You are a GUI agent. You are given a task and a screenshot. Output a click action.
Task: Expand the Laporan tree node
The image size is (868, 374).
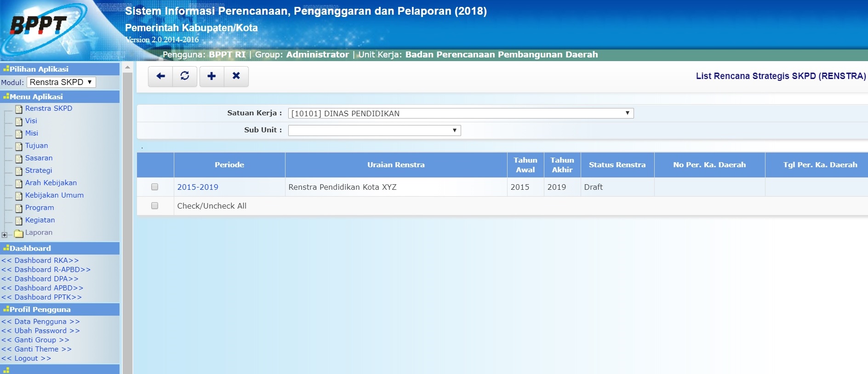[x=5, y=235]
